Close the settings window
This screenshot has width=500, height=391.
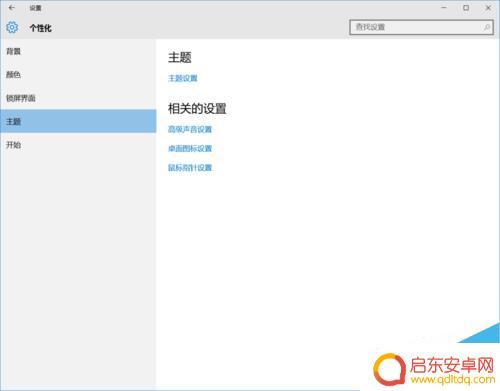[x=488, y=8]
